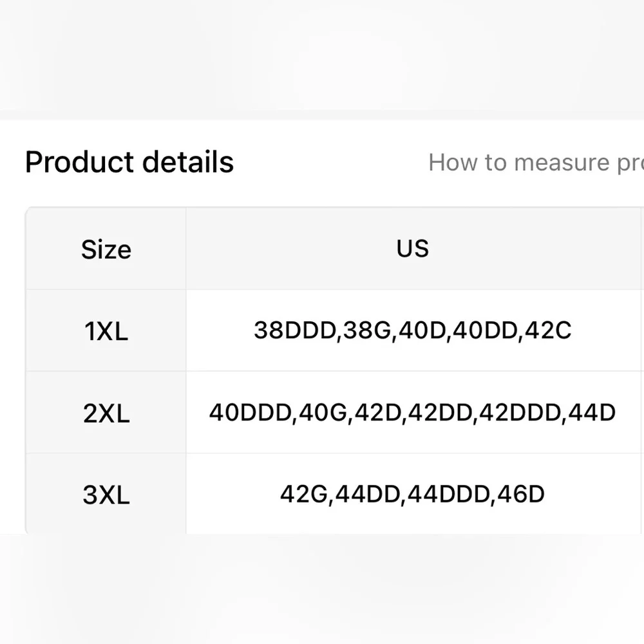Viewport: 644px width, 644px height.
Task: Click the 44D entry in 2XL row
Action: (592, 412)
